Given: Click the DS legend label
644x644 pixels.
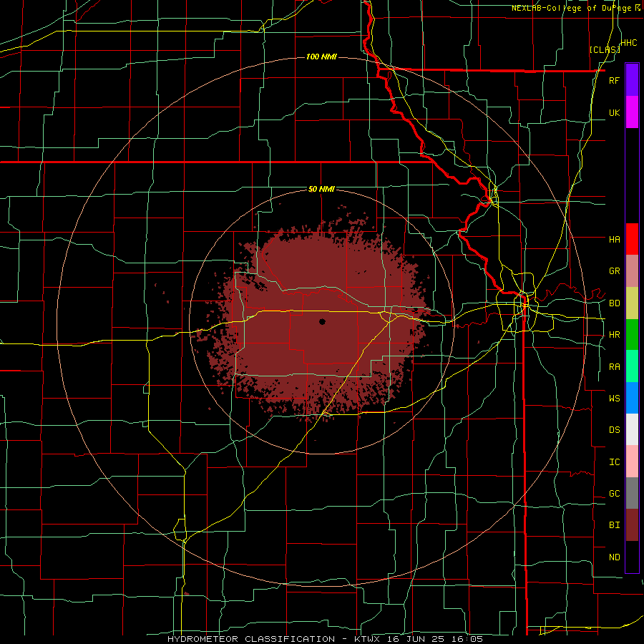Looking at the screenshot, I should click(614, 430).
